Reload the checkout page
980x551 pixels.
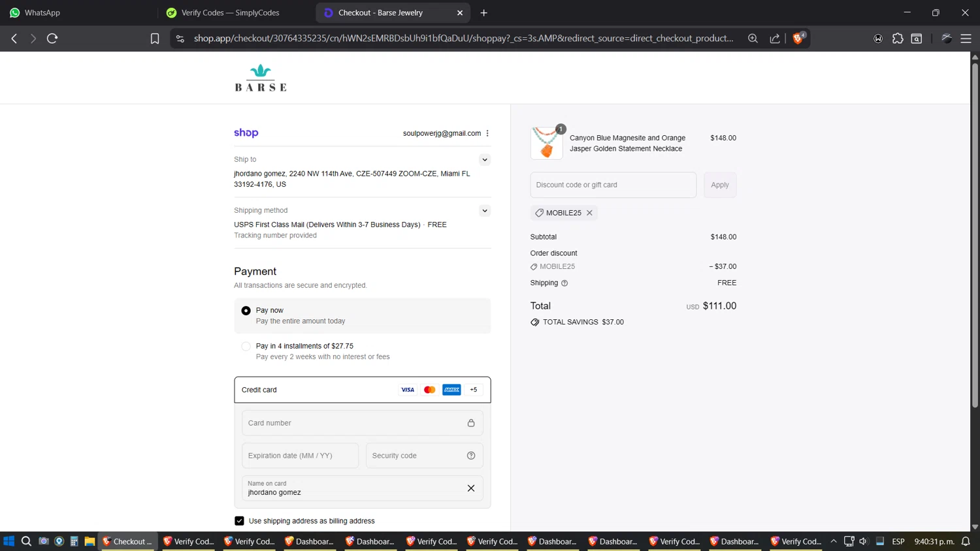click(x=52, y=39)
